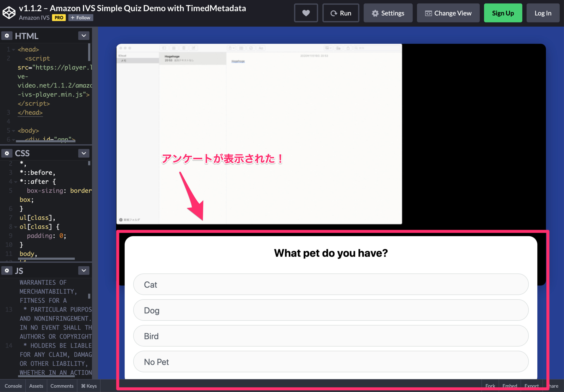This screenshot has height=392, width=564.
Task: Click the '* HOLDERS BE LIABLE' JS comment line
Action: coord(58,346)
